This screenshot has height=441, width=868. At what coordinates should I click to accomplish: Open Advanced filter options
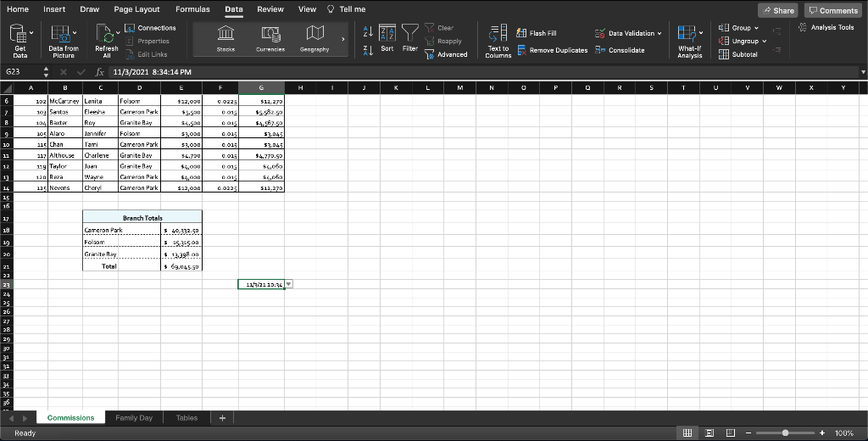446,54
